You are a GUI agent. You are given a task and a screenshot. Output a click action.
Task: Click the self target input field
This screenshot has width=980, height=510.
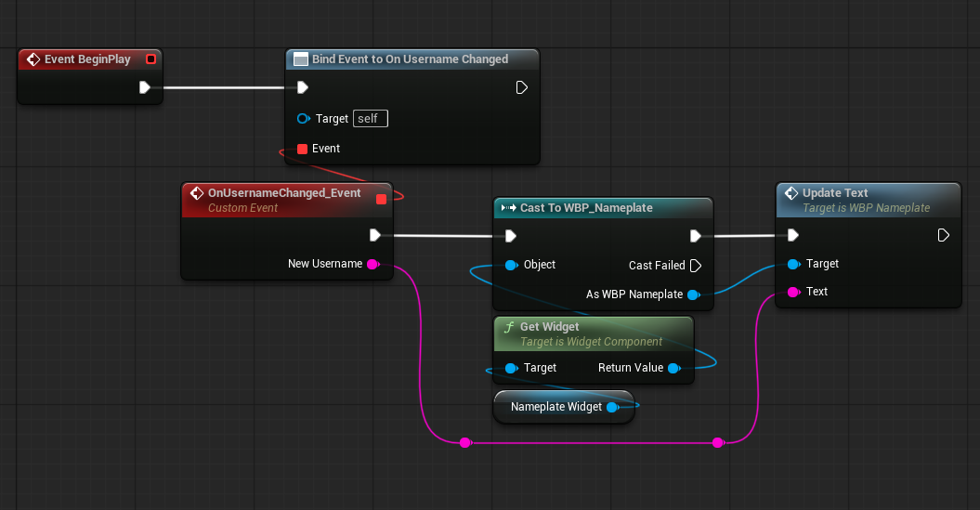(371, 119)
